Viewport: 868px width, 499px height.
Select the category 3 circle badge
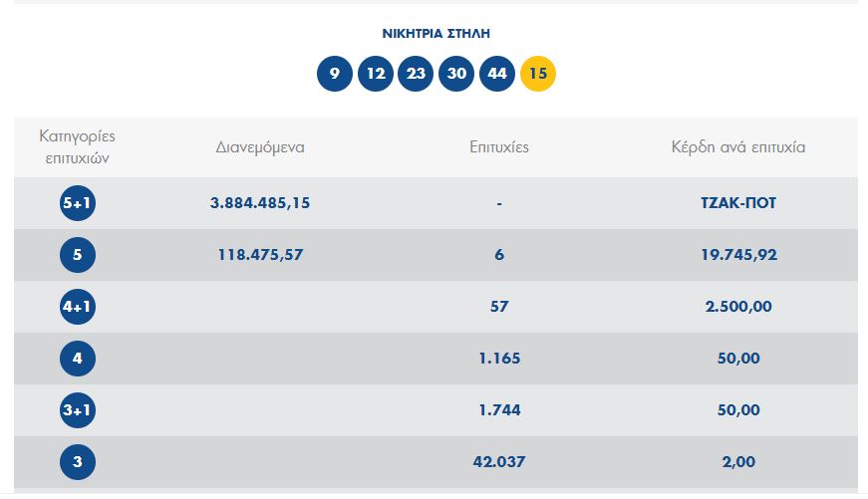[78, 462]
